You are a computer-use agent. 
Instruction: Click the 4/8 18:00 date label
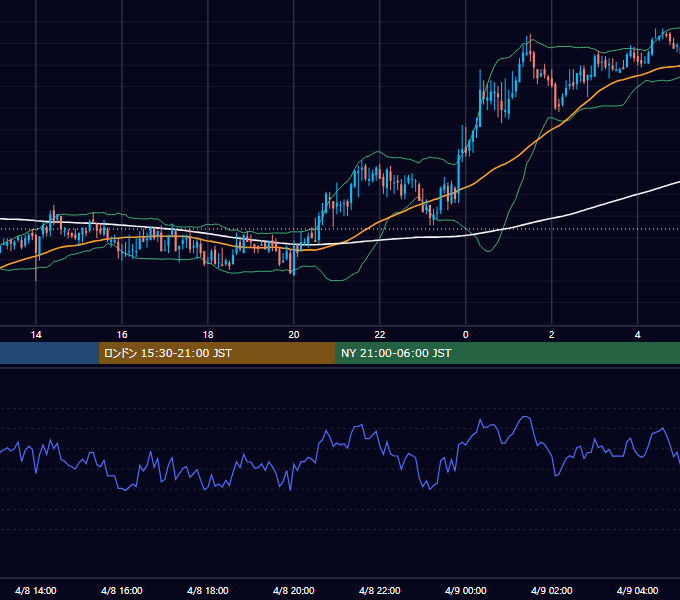point(207,590)
